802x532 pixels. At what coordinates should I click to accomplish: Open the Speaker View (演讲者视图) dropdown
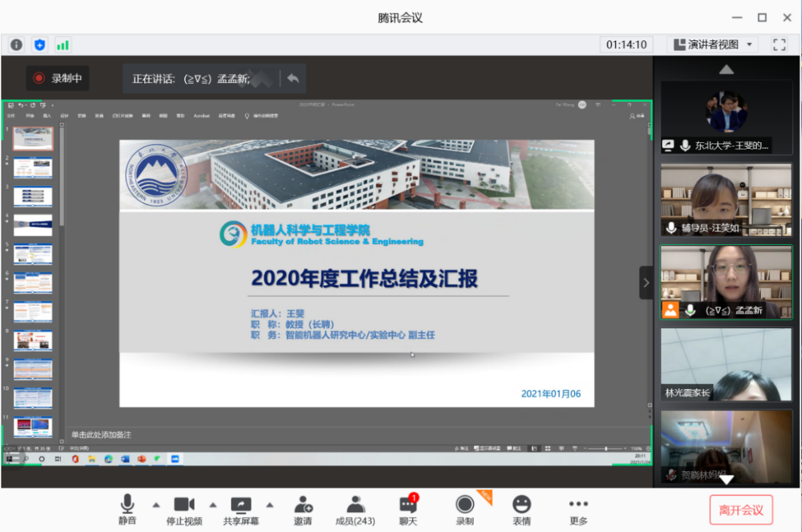713,44
